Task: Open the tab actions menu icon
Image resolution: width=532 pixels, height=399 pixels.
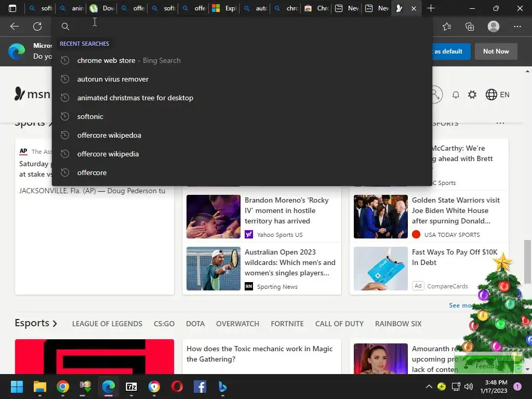Action: click(x=12, y=8)
